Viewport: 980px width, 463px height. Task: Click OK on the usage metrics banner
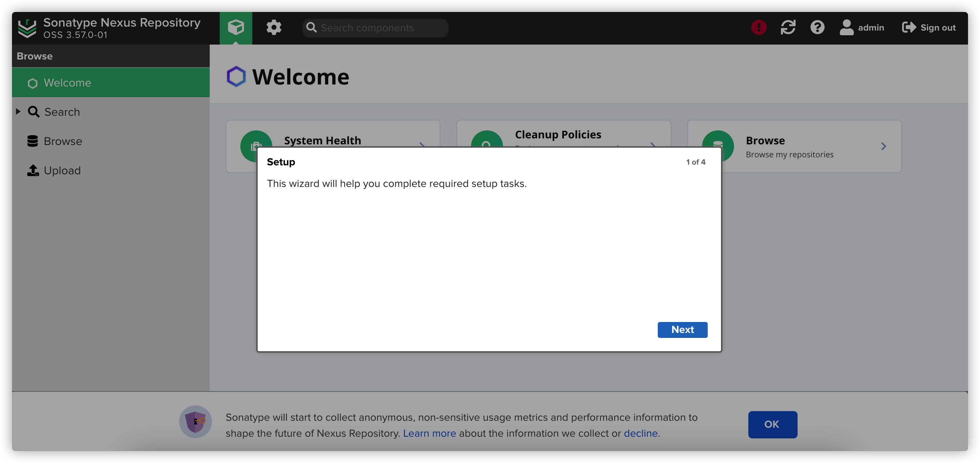[772, 424]
